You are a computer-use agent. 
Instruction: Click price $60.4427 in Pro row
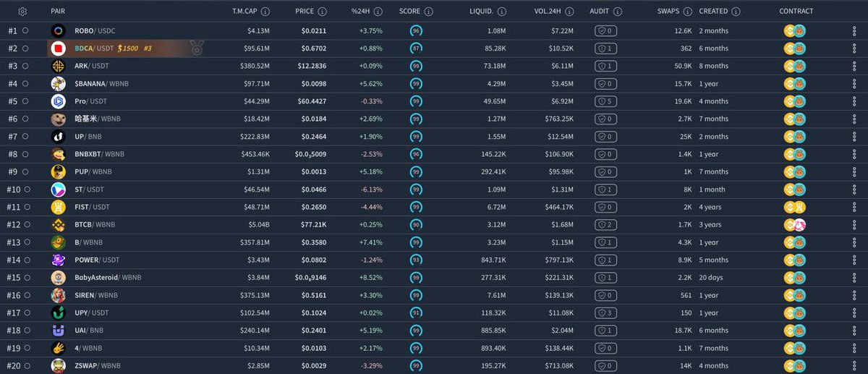point(311,101)
